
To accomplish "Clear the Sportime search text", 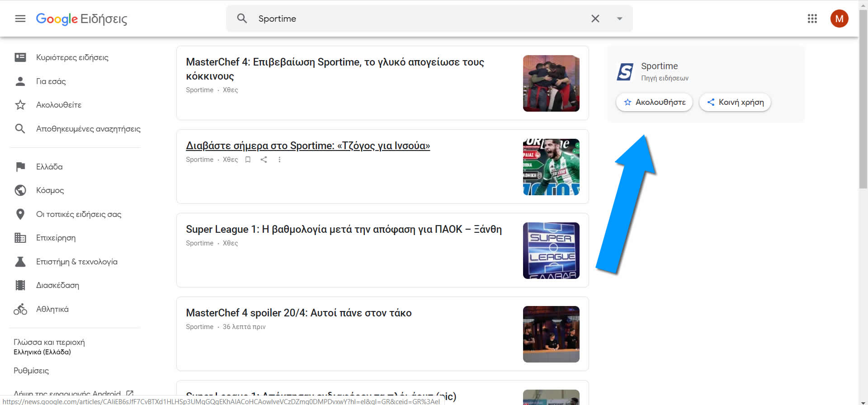I will pyautogui.click(x=595, y=19).
